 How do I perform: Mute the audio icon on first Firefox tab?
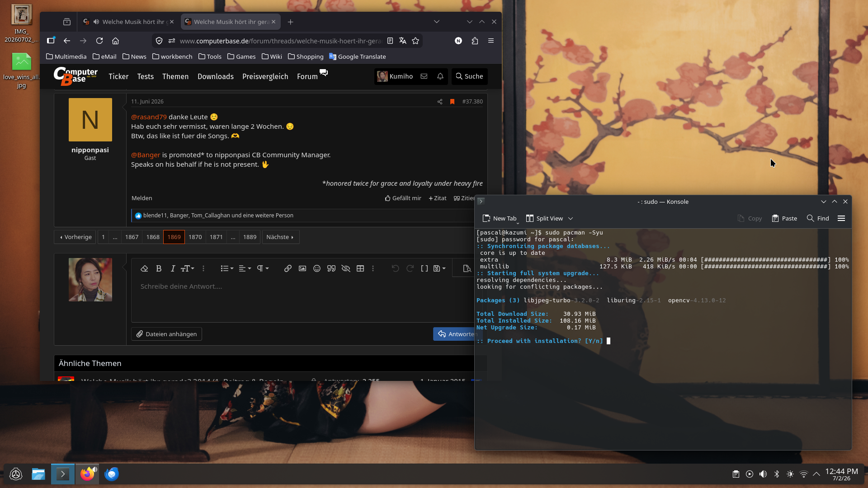tap(96, 22)
